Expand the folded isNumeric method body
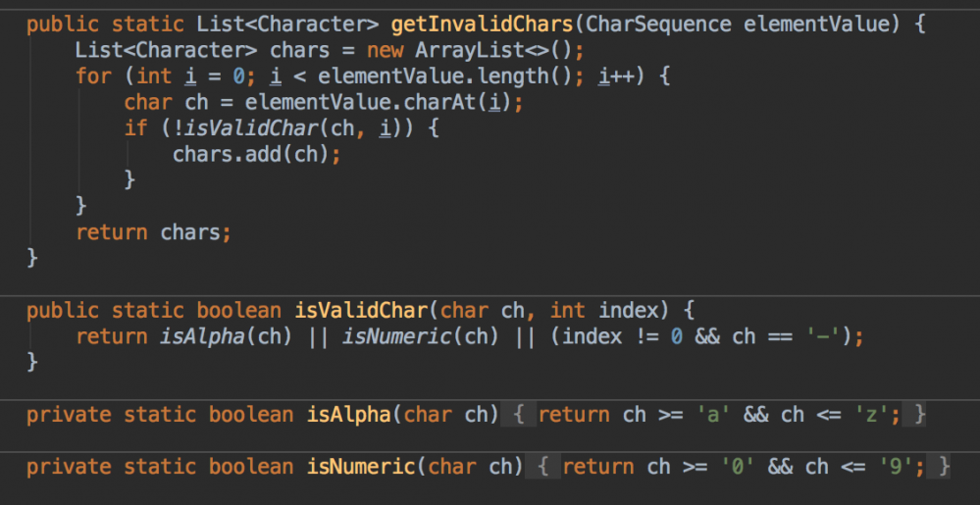This screenshot has height=505, width=980. 542,467
